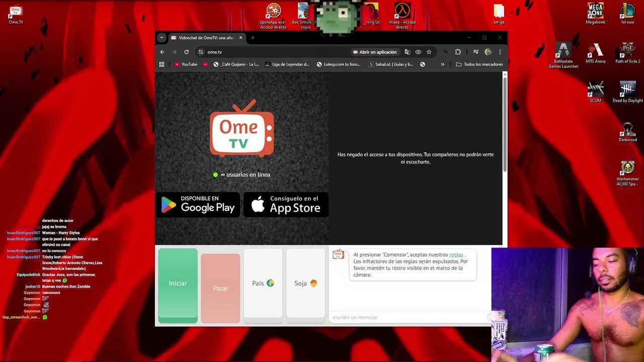This screenshot has width=644, height=362.
Task: Open Liga de Leyendas bookmark
Action: coord(287,64)
